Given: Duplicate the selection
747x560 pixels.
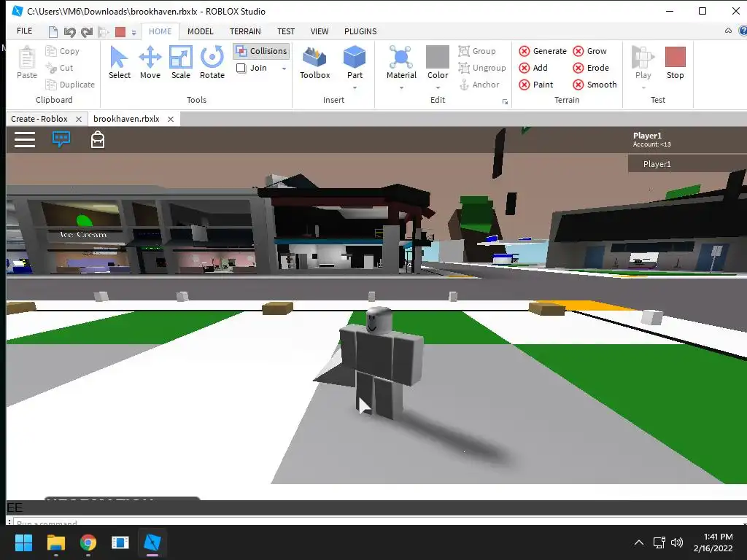Looking at the screenshot, I should (70, 85).
